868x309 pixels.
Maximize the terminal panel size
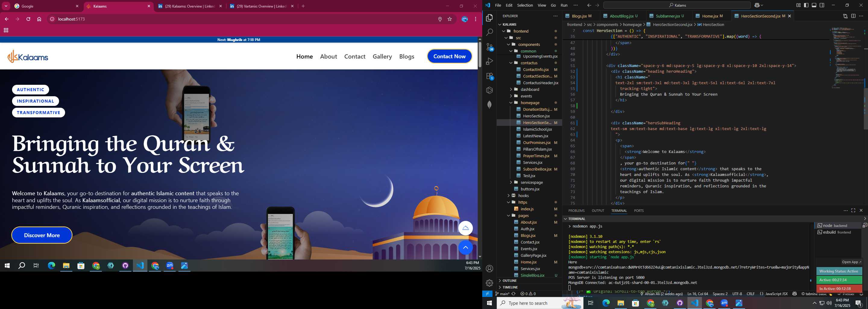(x=853, y=211)
